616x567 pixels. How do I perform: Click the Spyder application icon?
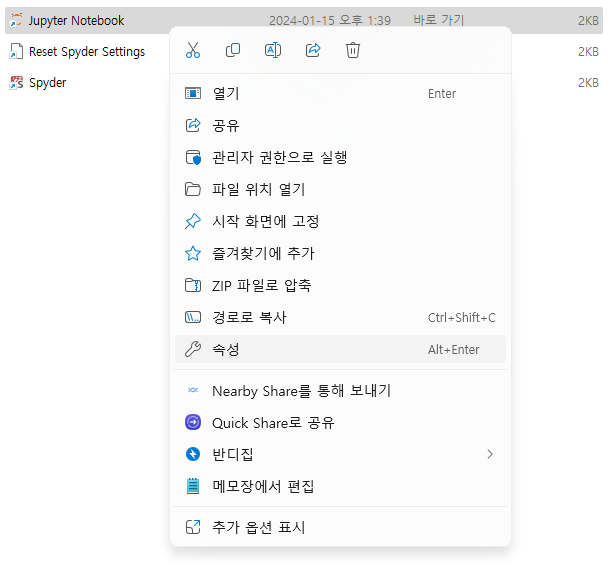16,83
